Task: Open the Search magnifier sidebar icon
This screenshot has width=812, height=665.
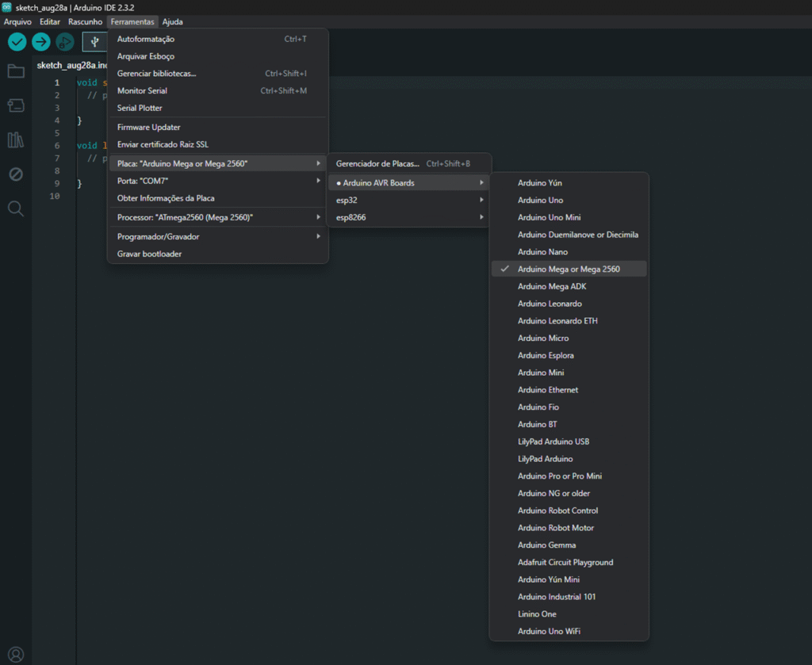Action: point(16,208)
